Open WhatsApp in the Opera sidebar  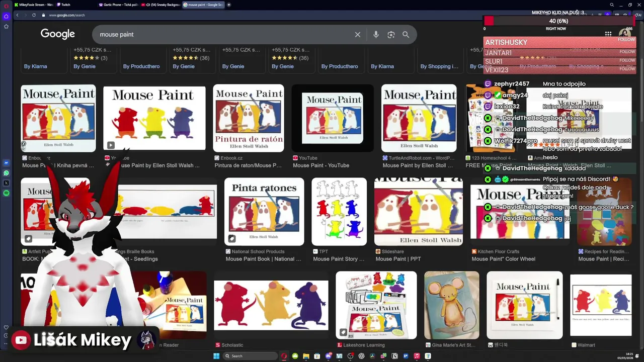click(x=6, y=173)
